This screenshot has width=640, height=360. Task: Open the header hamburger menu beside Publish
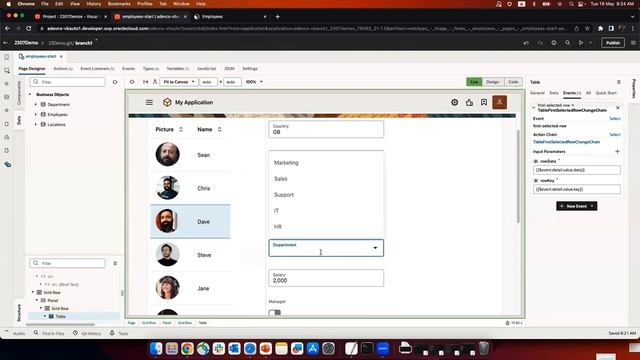pos(633,43)
